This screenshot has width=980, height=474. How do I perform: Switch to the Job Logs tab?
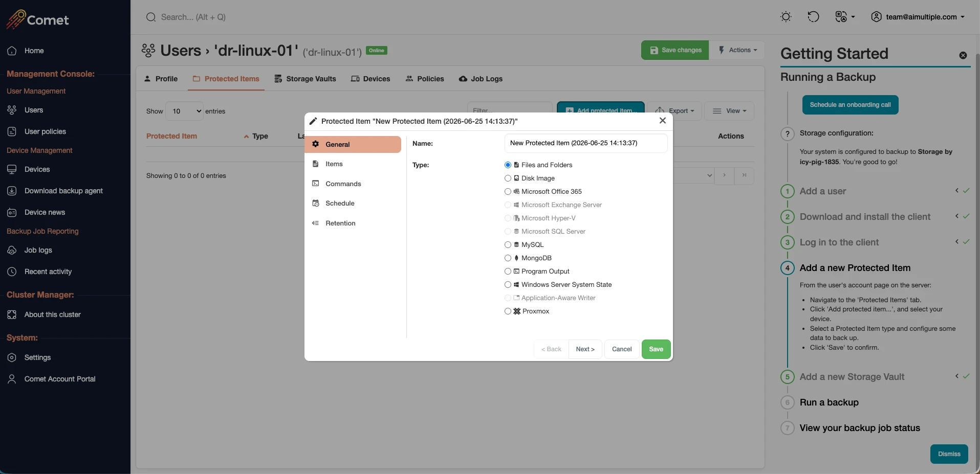[x=481, y=79]
